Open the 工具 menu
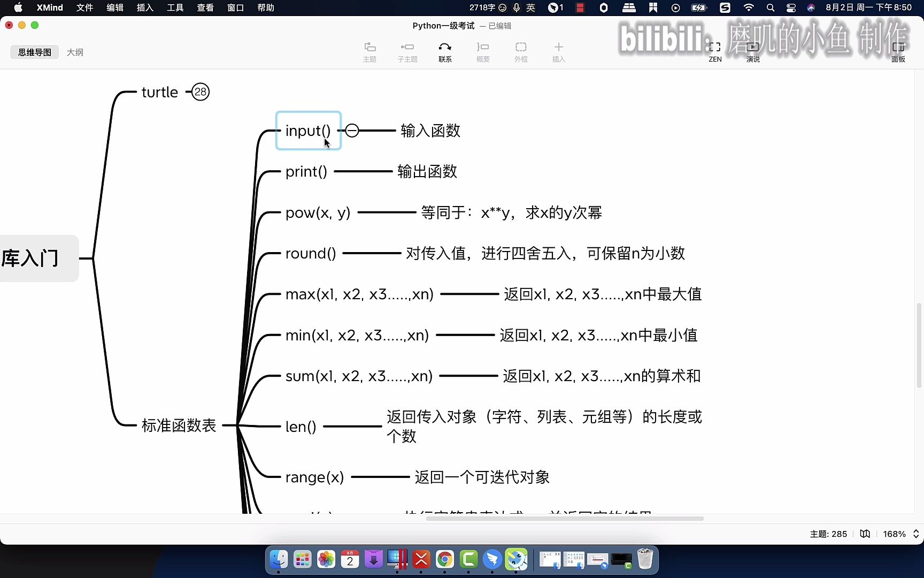The height and width of the screenshot is (578, 924). tap(175, 7)
